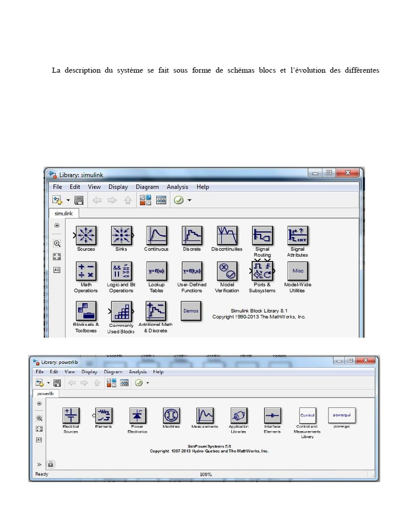Open the Sources block library in simulink window
This screenshot has width=399, height=532.
point(86,235)
